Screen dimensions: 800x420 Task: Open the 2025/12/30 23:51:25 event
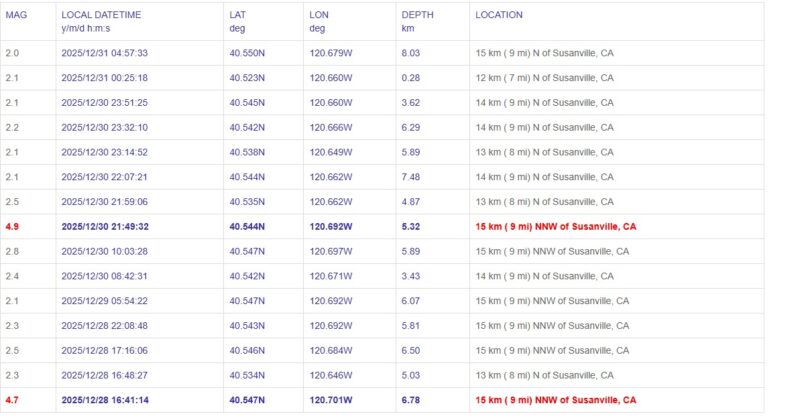(x=105, y=102)
